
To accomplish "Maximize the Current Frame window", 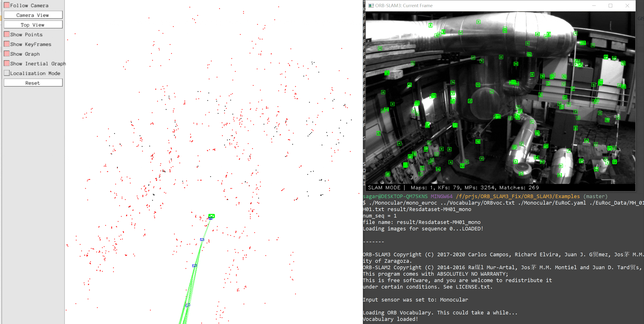I will point(610,6).
